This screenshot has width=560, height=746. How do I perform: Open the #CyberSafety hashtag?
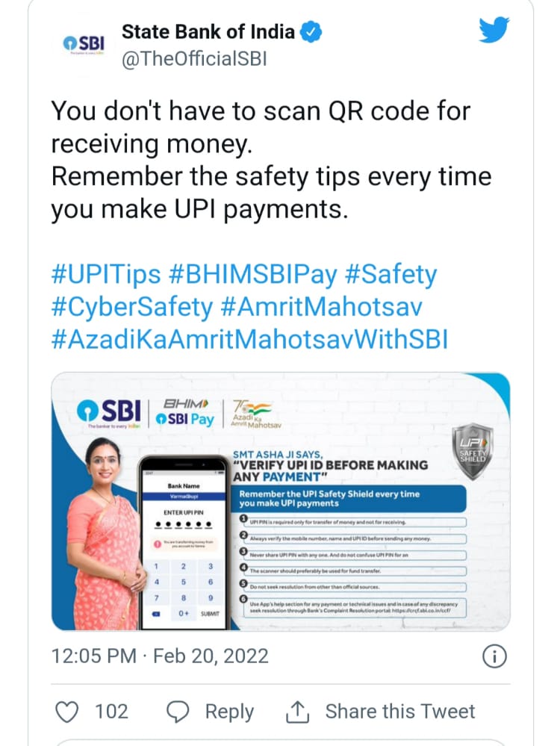(x=132, y=308)
